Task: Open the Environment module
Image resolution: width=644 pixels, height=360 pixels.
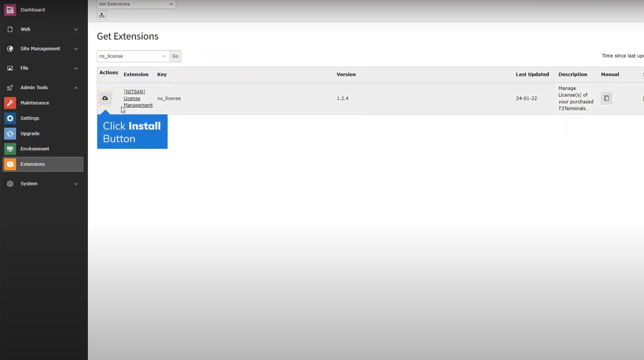Action: coord(35,149)
